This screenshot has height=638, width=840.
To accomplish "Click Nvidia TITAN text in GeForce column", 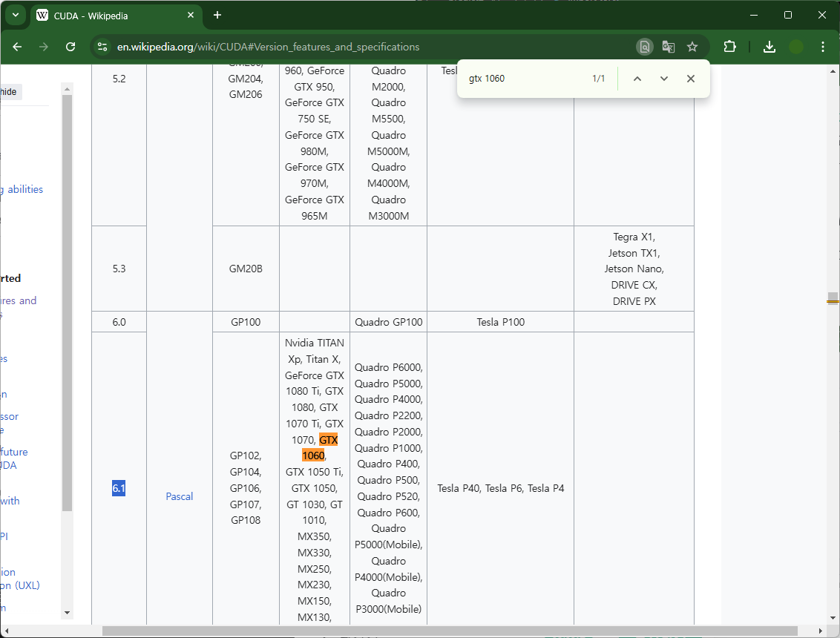I will click(315, 343).
